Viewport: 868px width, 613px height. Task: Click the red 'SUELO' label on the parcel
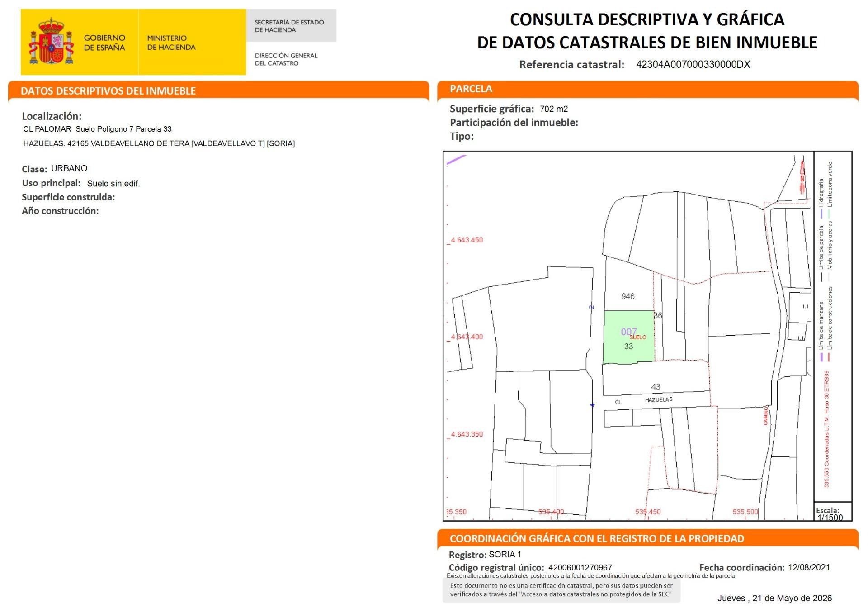638,337
